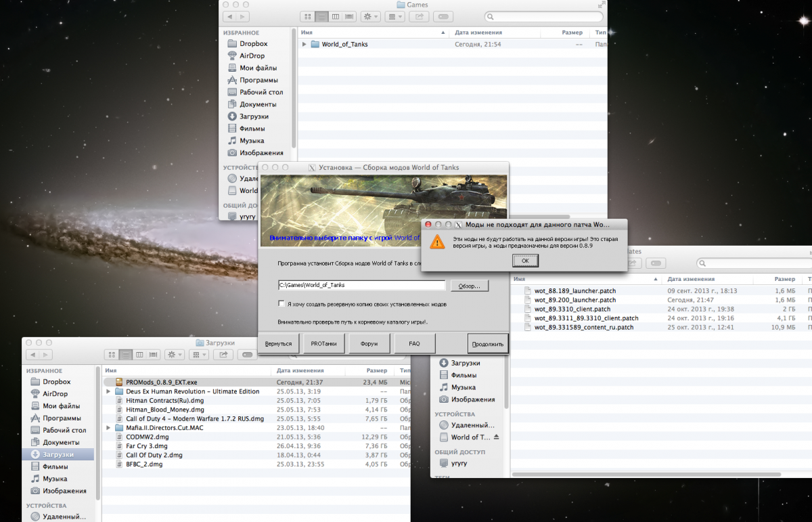The image size is (812, 522).
Task: Sort right window by Дата изменения column header
Action: click(690, 279)
